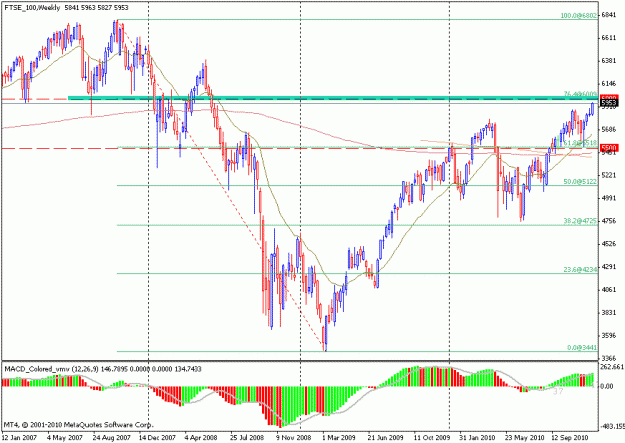Image resolution: width=625 pixels, height=443 pixels.
Task: Click the 24 Aug 2007 date label
Action: 112,437
